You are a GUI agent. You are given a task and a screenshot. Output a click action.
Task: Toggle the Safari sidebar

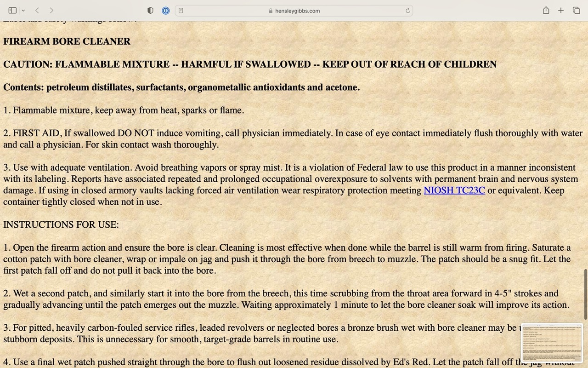point(12,11)
